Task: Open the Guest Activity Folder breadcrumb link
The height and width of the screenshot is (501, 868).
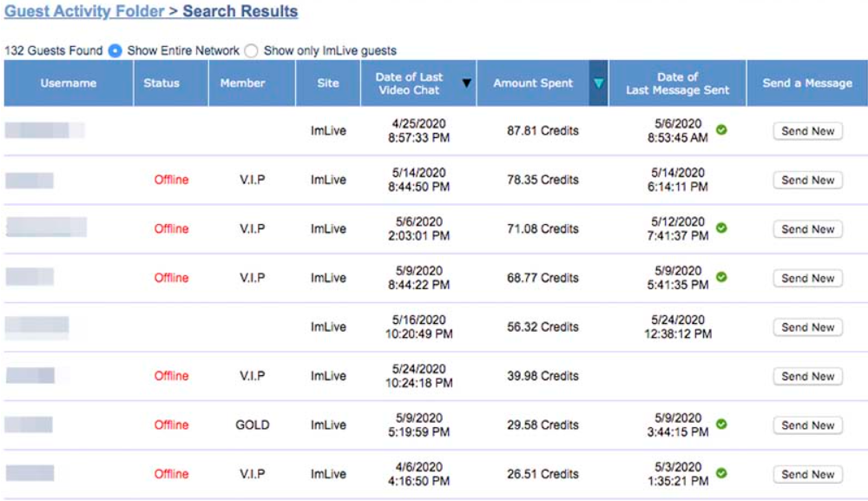Action: pyautogui.click(x=84, y=11)
